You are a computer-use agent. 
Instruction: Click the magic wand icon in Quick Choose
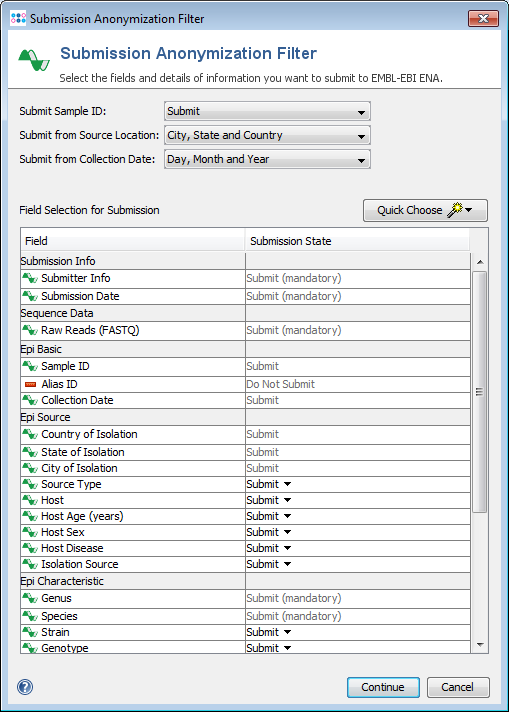(x=455, y=210)
